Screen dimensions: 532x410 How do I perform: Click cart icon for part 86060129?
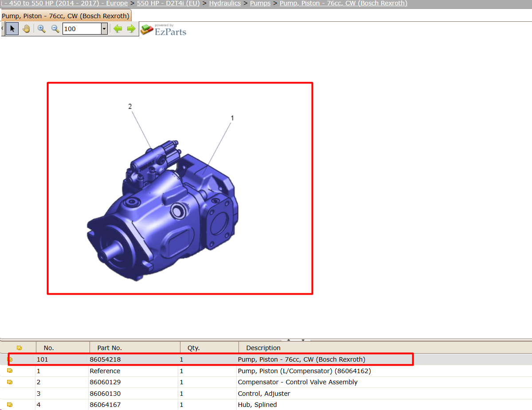(10, 382)
